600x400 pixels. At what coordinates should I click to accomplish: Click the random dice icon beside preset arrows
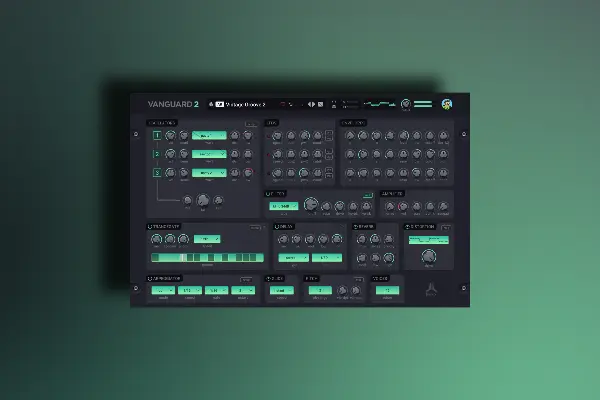(x=321, y=104)
